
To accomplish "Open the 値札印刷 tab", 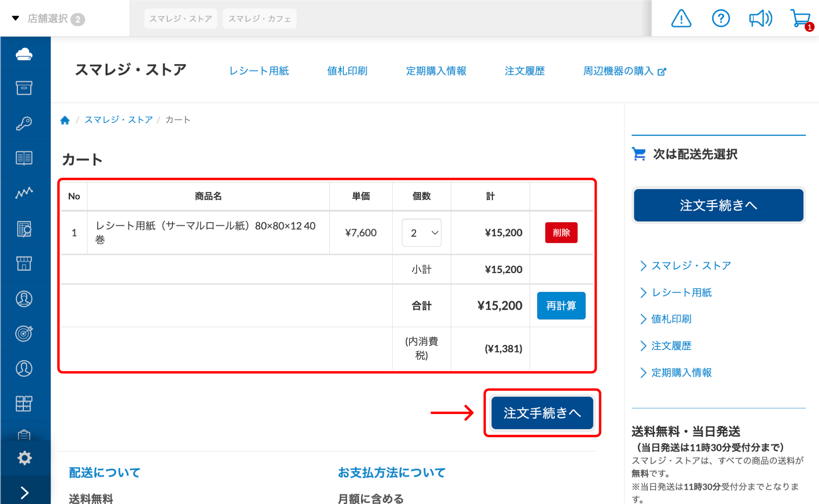I will (x=347, y=71).
